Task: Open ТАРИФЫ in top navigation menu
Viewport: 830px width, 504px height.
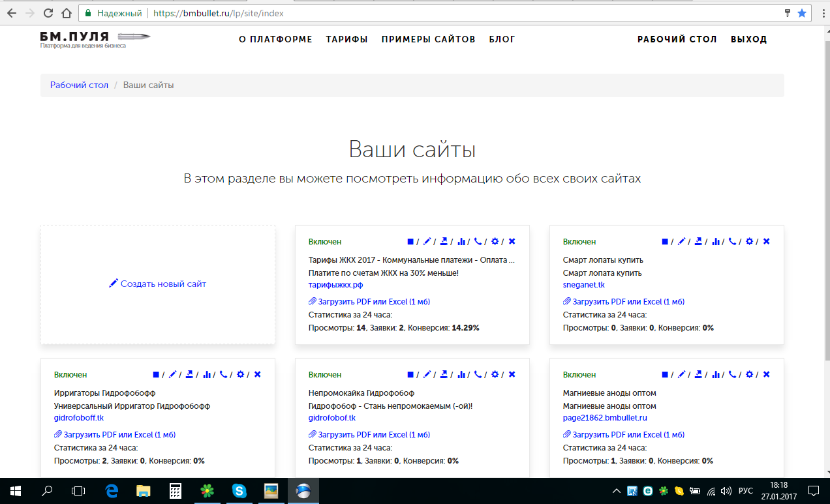Action: point(346,39)
